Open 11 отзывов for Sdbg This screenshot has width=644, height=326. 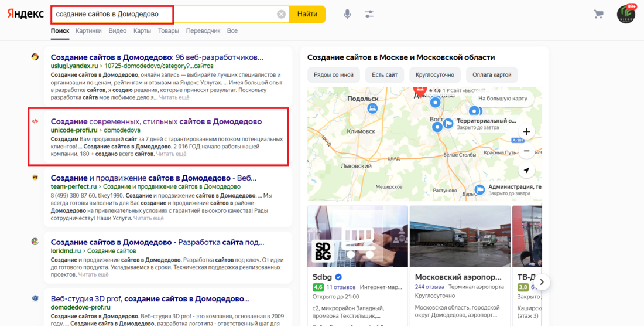pyautogui.click(x=341, y=287)
